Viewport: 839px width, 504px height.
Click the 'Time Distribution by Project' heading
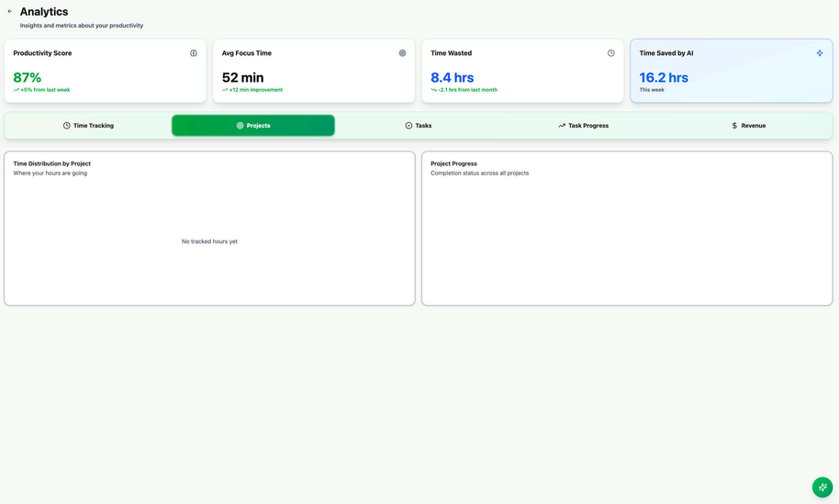(x=52, y=163)
